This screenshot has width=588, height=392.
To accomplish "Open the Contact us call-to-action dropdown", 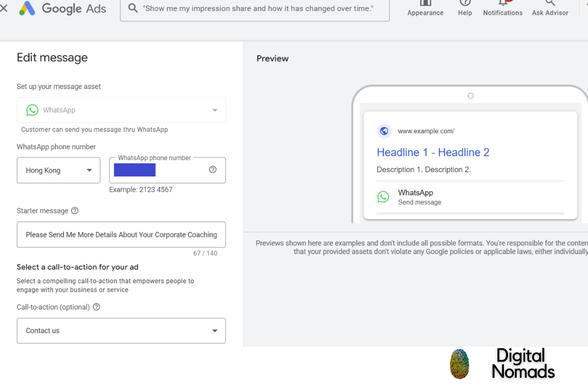I will (121, 330).
